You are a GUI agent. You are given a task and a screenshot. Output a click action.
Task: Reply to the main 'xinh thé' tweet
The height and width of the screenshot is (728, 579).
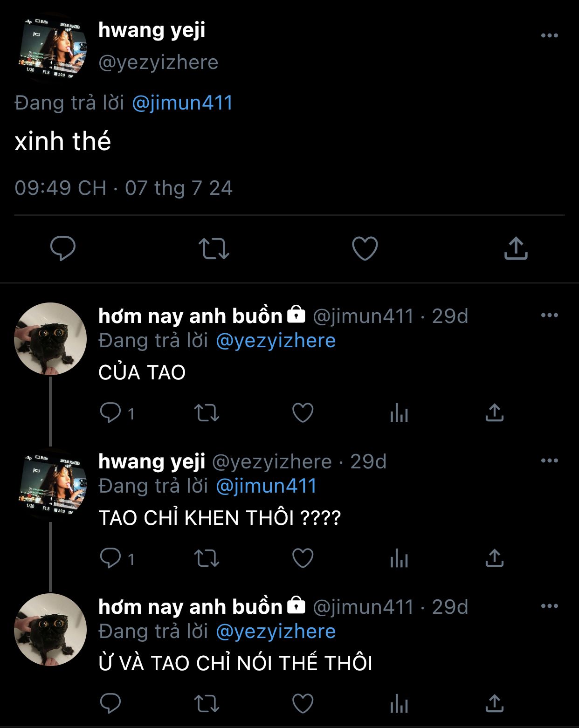coord(63,247)
